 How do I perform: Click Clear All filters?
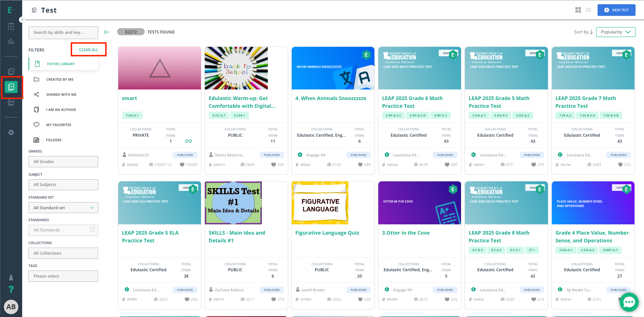(89, 50)
